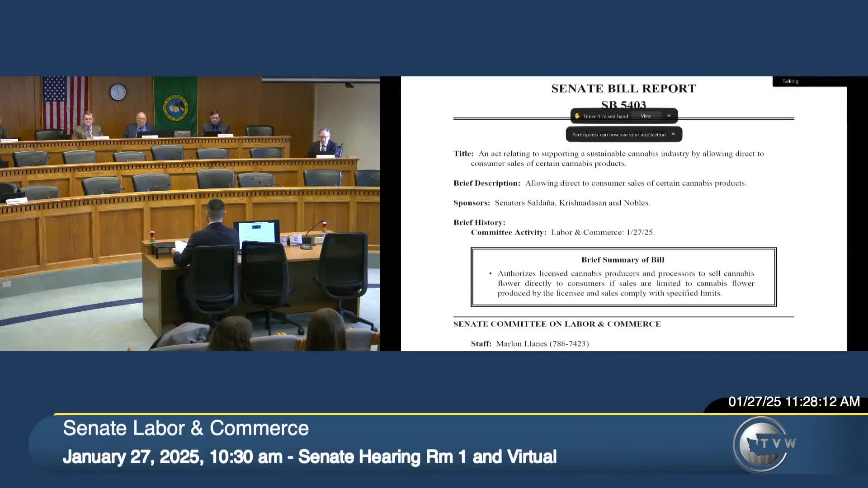
Task: Click the laptop screen at witness table
Action: click(x=255, y=233)
